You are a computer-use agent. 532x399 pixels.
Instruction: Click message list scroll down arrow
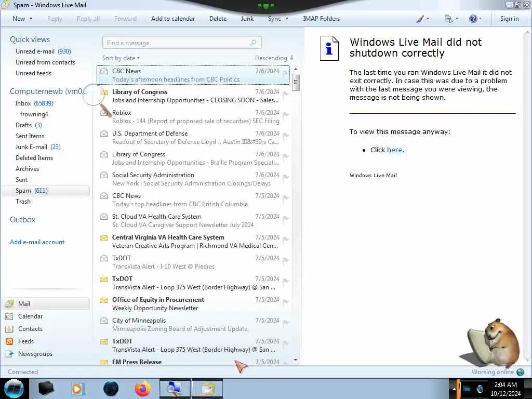(x=296, y=360)
